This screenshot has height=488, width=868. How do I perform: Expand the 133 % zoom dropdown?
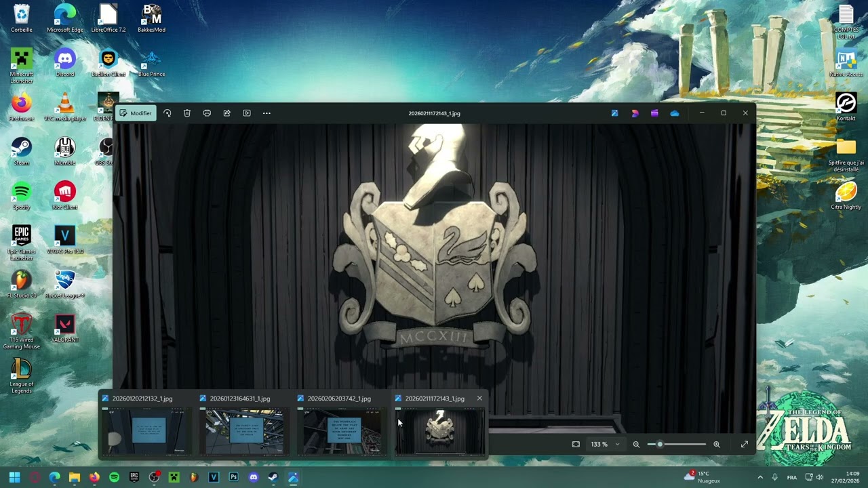pyautogui.click(x=617, y=445)
